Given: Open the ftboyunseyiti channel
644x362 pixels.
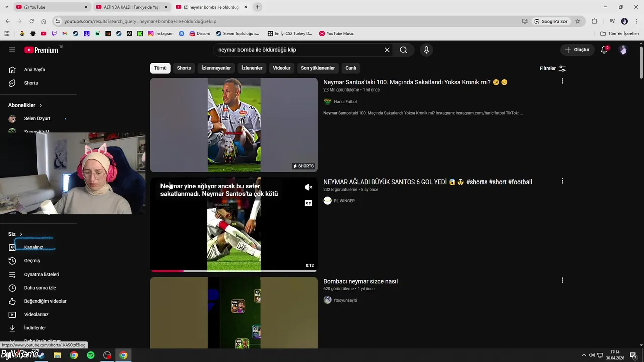Looking at the screenshot, I should point(345,300).
